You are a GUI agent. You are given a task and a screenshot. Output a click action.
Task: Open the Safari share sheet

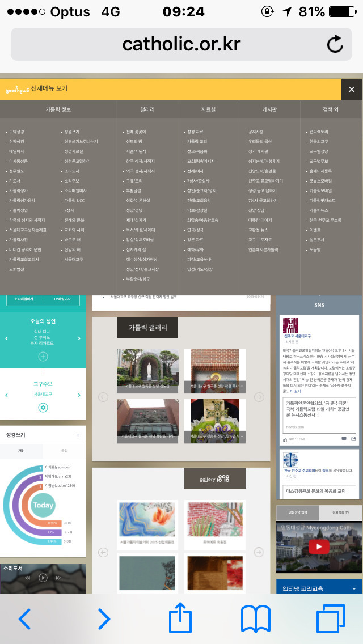pos(180,617)
